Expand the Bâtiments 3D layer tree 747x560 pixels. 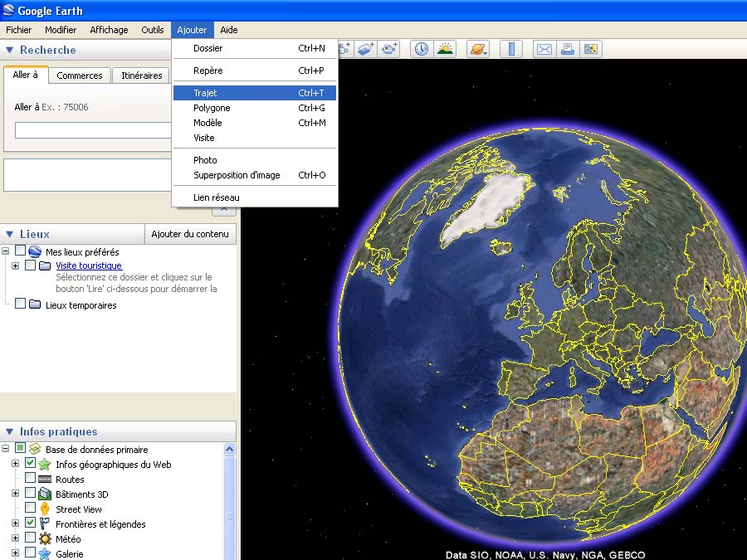point(15,494)
